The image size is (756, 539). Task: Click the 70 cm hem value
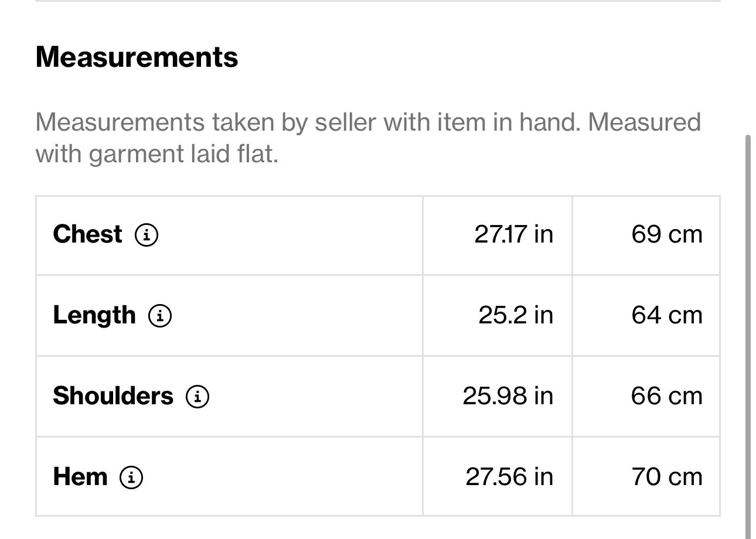click(667, 477)
